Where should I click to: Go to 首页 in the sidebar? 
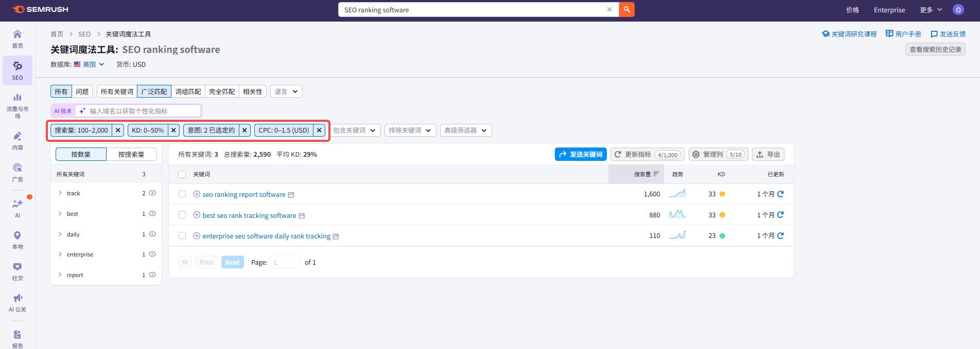coord(17,39)
